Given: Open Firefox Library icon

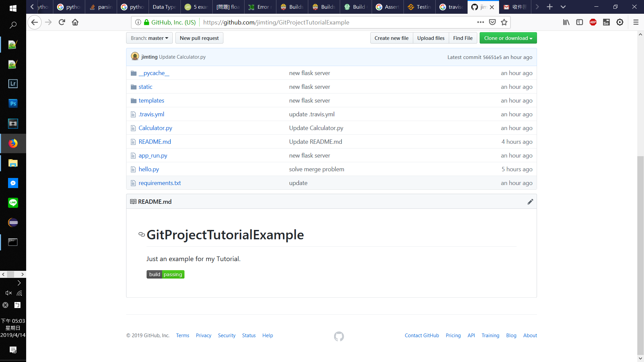Looking at the screenshot, I should pyautogui.click(x=566, y=22).
